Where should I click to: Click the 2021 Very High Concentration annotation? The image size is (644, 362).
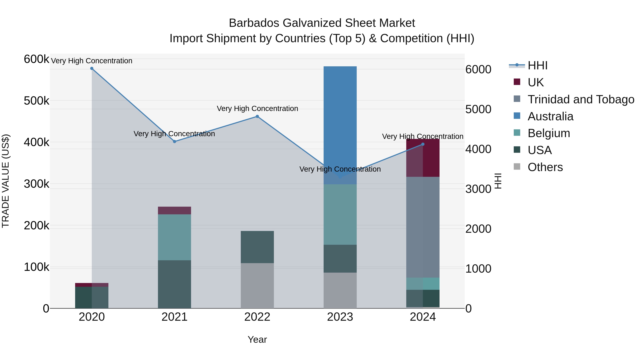pyautogui.click(x=174, y=134)
